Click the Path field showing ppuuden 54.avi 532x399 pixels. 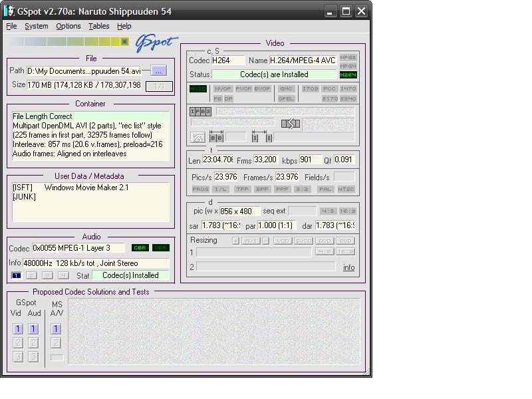pyautogui.click(x=84, y=71)
